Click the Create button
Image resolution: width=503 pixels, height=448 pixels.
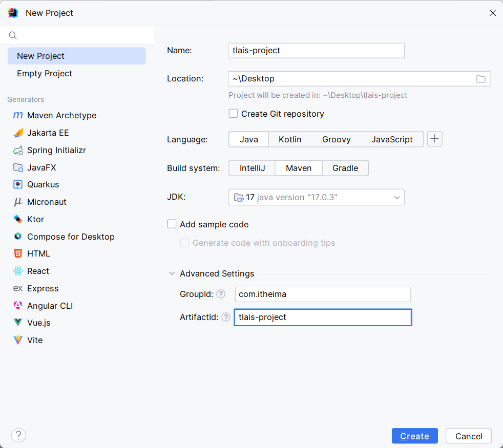415,436
